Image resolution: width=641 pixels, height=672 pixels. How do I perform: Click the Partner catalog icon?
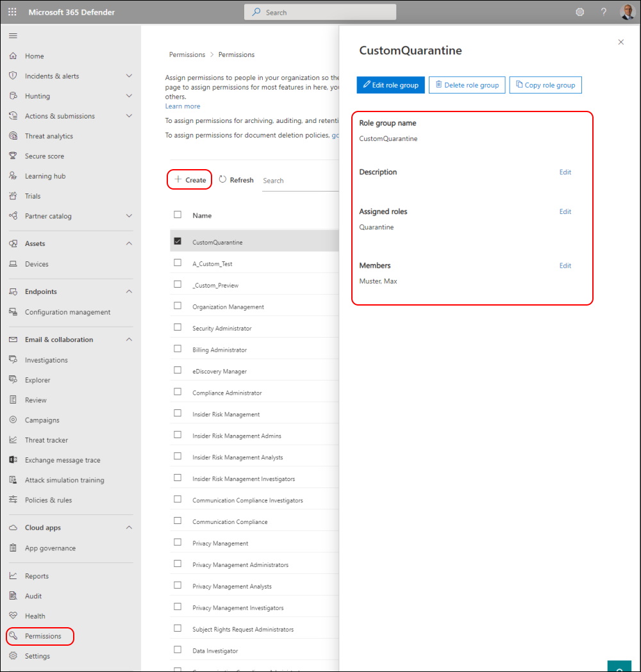pyautogui.click(x=13, y=216)
